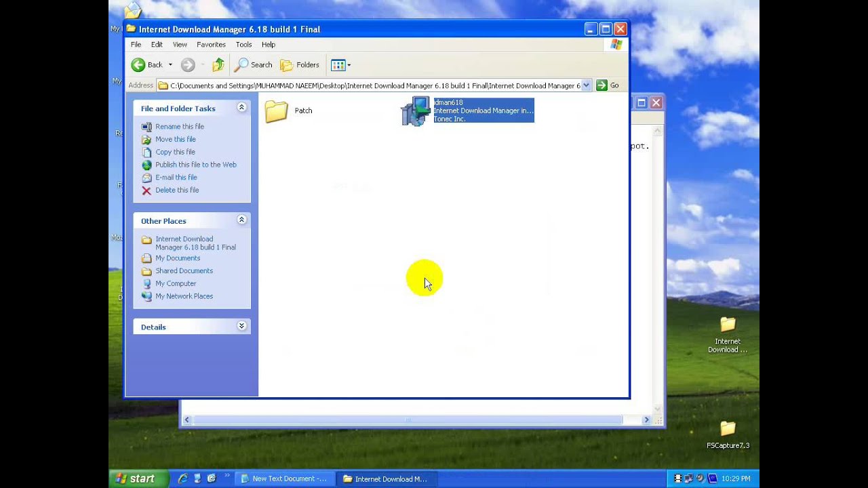Click E-mail this file
868x488 pixels.
(176, 178)
